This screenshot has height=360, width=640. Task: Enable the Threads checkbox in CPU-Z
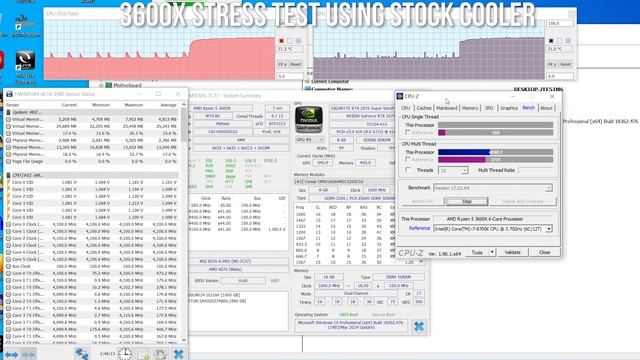click(x=407, y=170)
